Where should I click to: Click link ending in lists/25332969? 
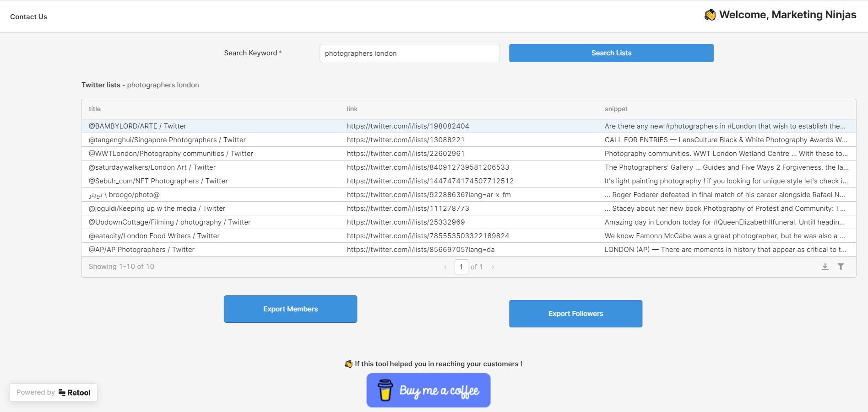[x=406, y=222]
